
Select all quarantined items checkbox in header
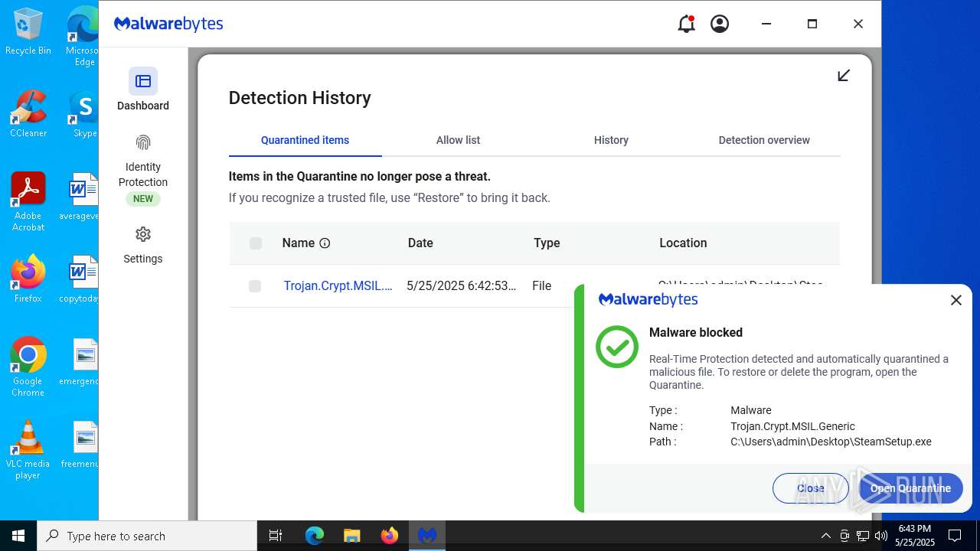[256, 243]
